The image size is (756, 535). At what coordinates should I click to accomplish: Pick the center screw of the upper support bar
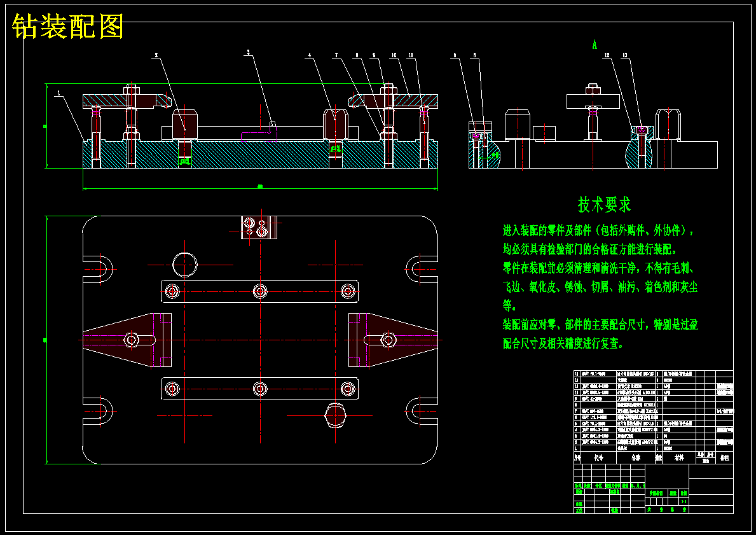pos(260,291)
